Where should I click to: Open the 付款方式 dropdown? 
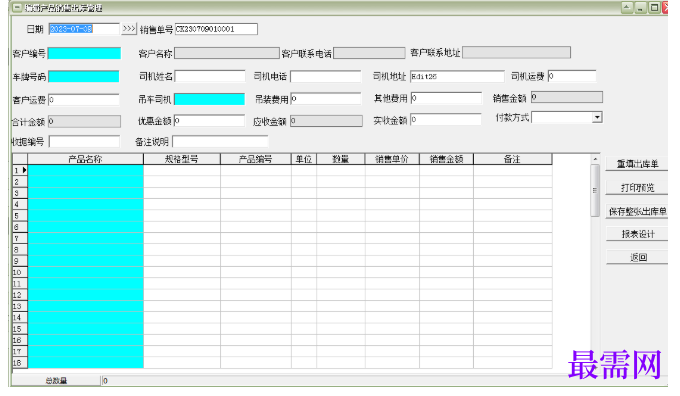click(x=597, y=117)
